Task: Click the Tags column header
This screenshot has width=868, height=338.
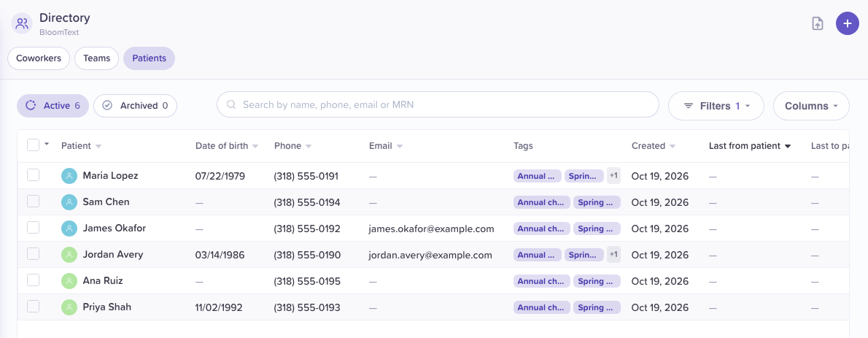Action: click(x=523, y=146)
